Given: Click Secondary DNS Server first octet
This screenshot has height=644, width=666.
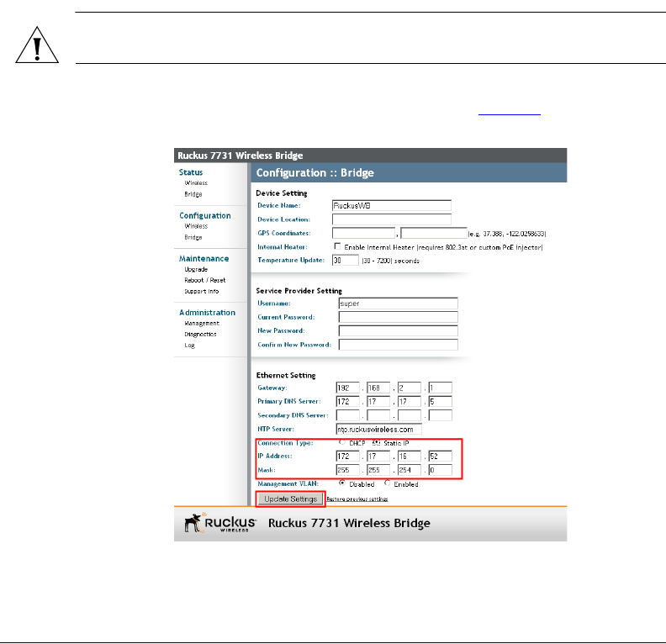Looking at the screenshot, I should pyautogui.click(x=347, y=415).
